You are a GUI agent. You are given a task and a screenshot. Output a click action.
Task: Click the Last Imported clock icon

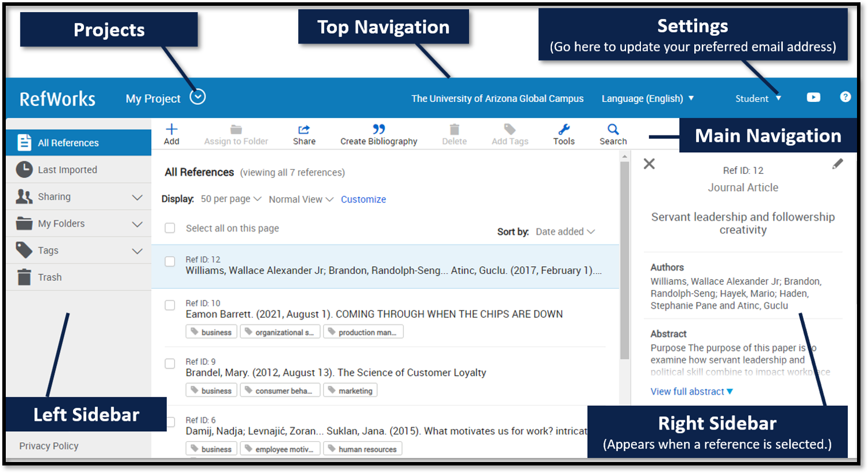point(24,170)
